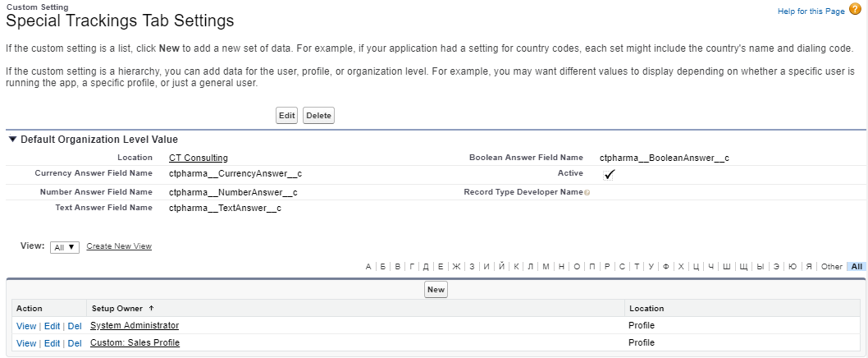Select the All alphabet filter
The height and width of the screenshot is (358, 868).
point(857,267)
